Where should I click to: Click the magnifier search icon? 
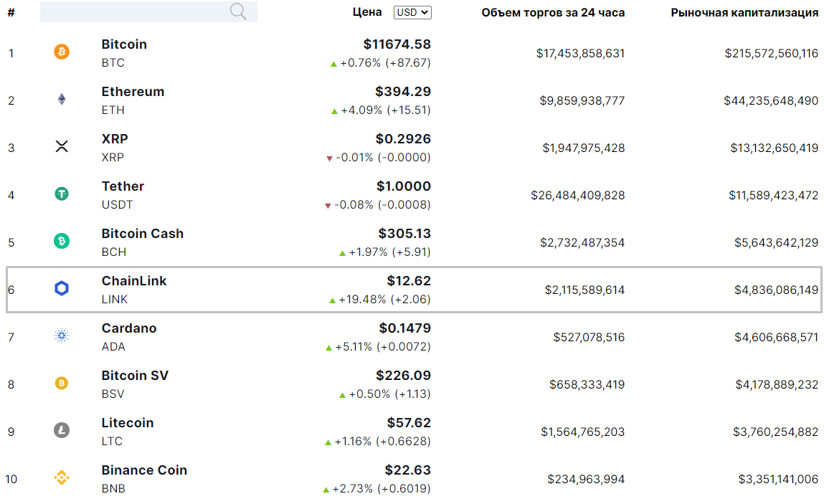(237, 11)
